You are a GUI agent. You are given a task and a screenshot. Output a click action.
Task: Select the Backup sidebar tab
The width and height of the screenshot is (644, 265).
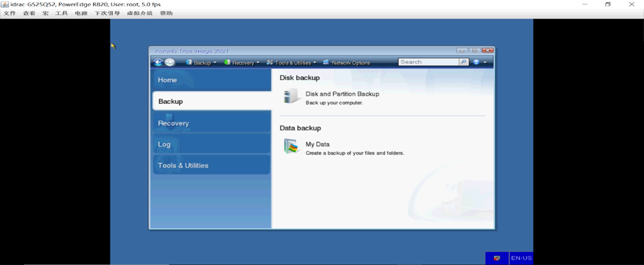click(x=212, y=101)
